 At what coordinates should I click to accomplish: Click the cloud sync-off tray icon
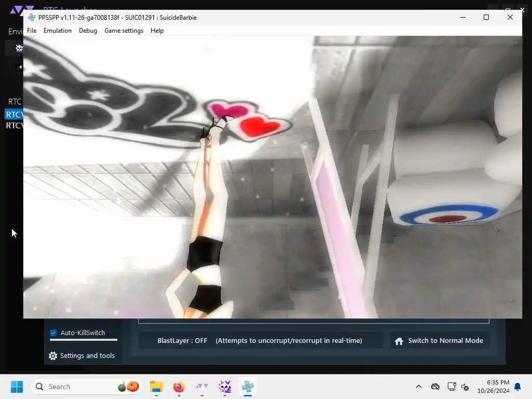[435, 387]
